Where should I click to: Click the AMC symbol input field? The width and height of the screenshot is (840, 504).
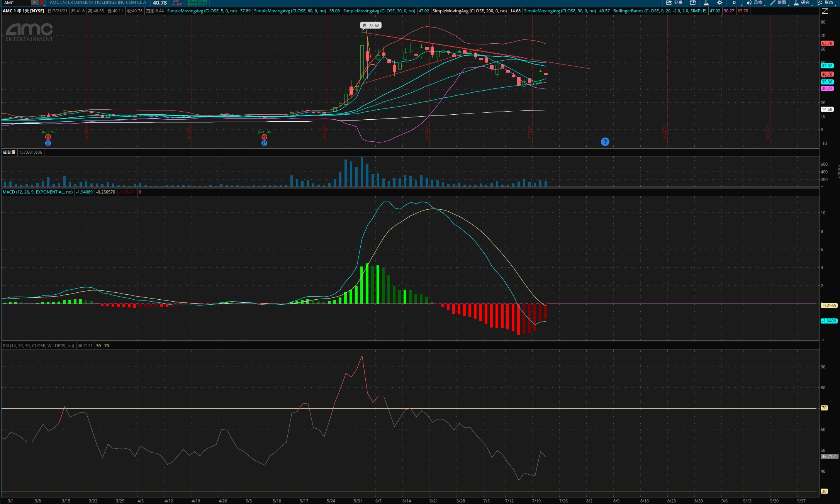[x=17, y=3]
